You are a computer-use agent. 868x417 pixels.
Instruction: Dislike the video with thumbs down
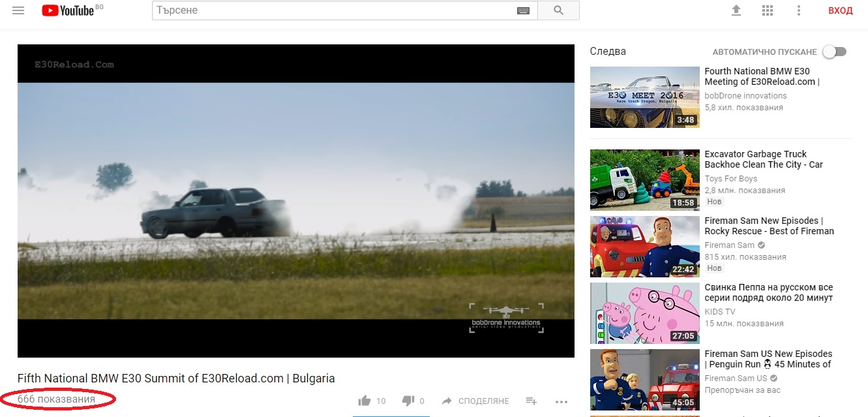[x=408, y=401]
